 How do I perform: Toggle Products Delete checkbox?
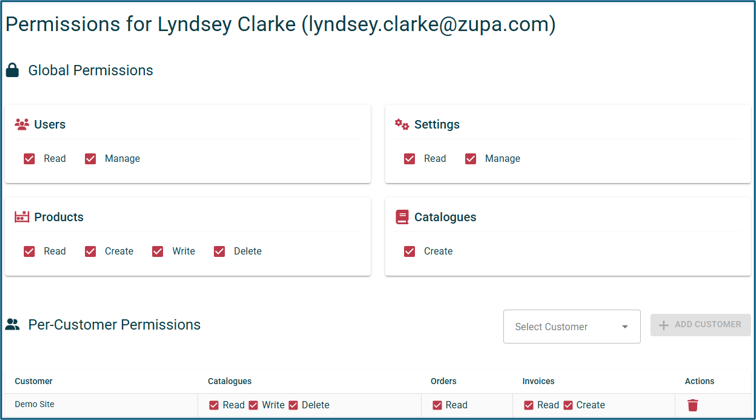[x=219, y=251]
